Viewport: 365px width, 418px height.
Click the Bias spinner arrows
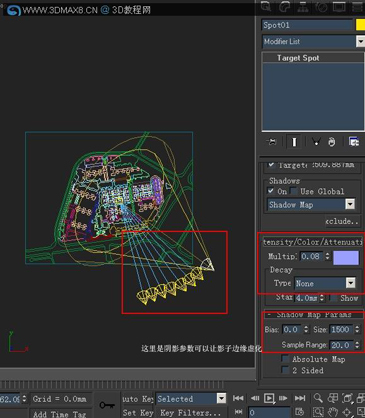click(306, 329)
